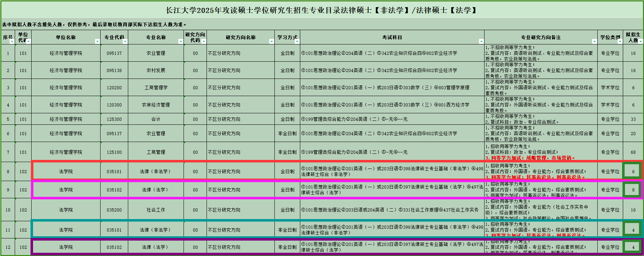
Task: Select row 1's 农业管理 major name cell
Action: (x=156, y=53)
